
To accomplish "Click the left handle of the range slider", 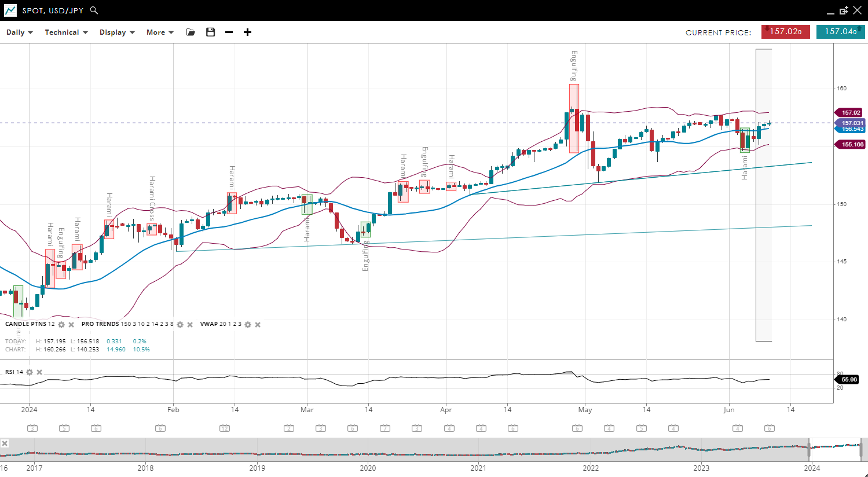I will point(809,449).
